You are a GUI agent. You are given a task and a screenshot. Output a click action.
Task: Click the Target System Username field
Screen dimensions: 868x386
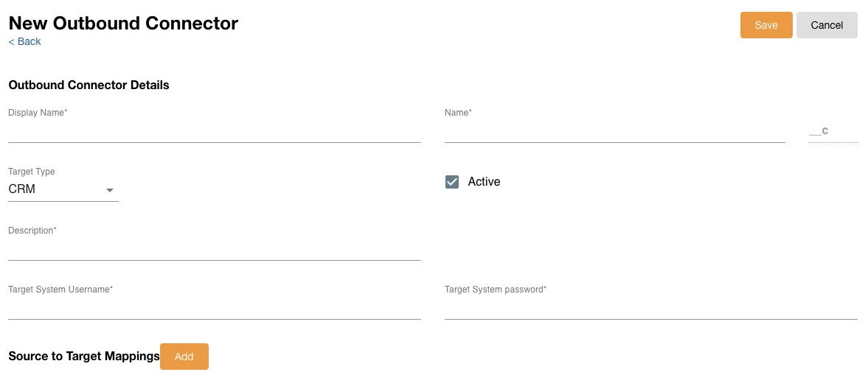coord(214,309)
